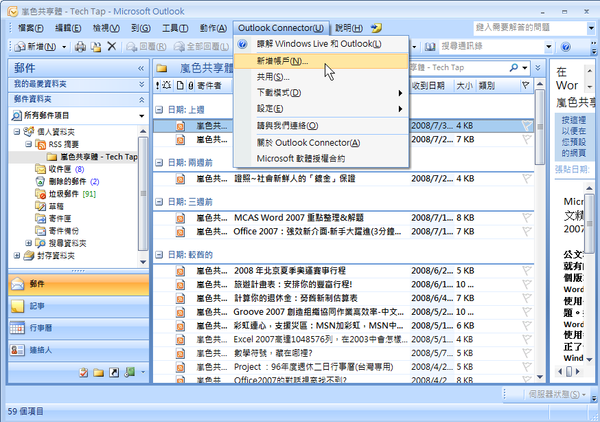This screenshot has height=422, width=600.
Task: Toggle flag on 2008 年北京夏季奧運賽事行程 item
Action: coord(527,271)
